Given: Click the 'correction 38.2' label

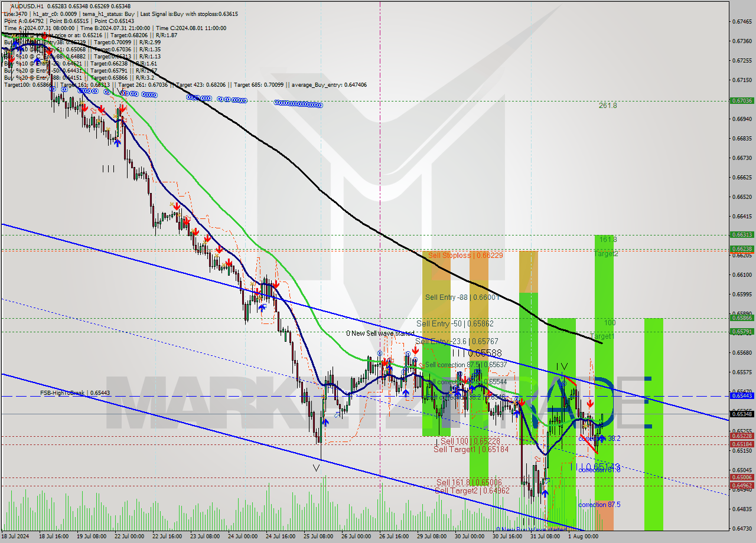Looking at the screenshot, I should click(599, 439).
